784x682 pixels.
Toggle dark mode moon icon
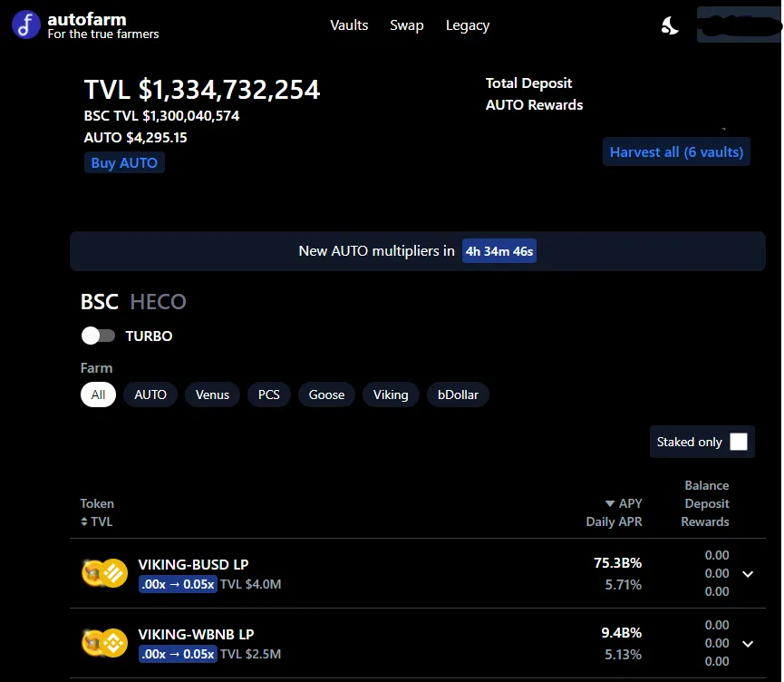point(670,25)
